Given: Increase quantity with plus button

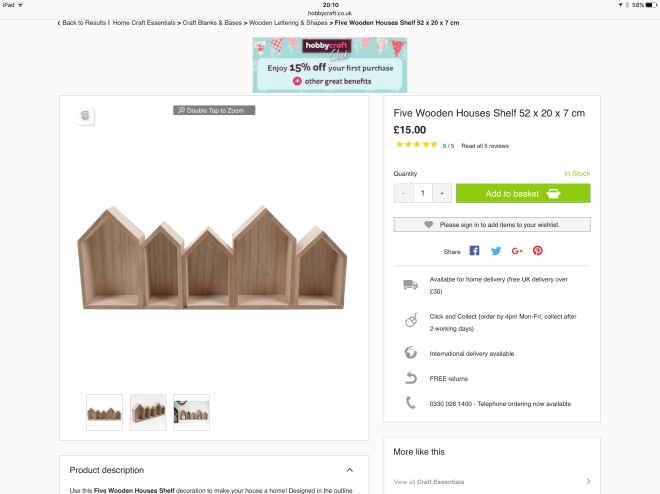Looking at the screenshot, I should tap(442, 193).
